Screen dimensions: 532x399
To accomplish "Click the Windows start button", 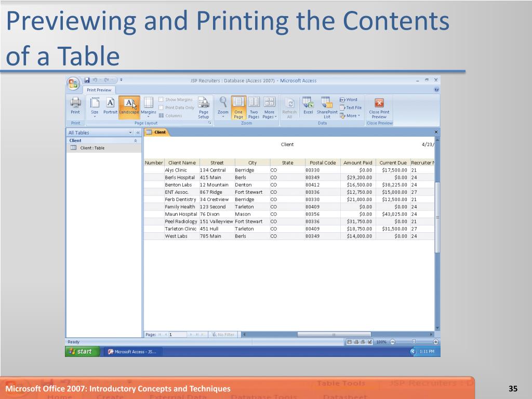I will pos(83,352).
